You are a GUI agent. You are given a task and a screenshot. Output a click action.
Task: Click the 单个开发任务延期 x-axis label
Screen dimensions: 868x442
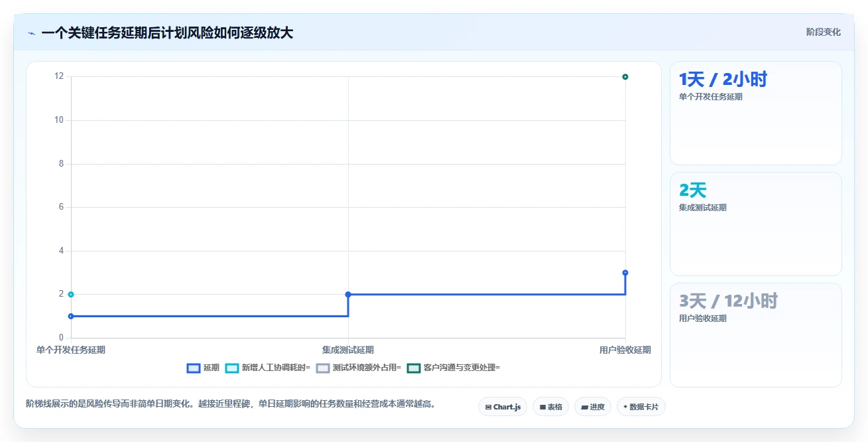pyautogui.click(x=71, y=350)
